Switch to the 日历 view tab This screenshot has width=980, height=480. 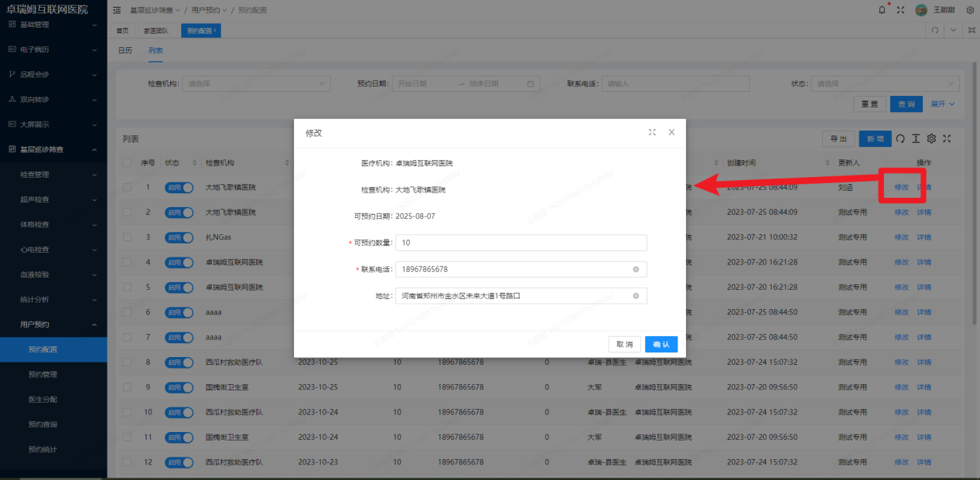click(x=125, y=50)
